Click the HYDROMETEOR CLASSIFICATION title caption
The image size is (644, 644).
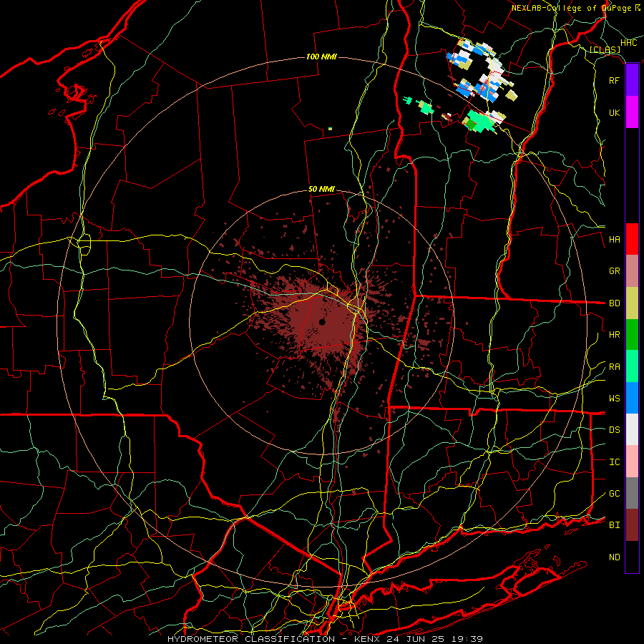(x=251, y=639)
